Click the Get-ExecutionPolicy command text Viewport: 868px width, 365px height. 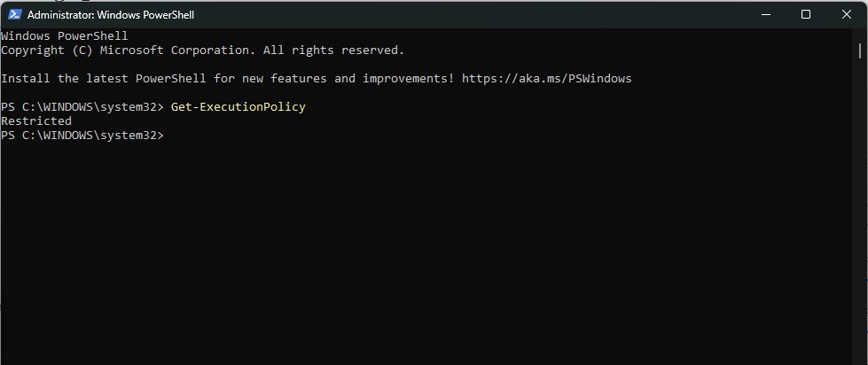(238, 106)
